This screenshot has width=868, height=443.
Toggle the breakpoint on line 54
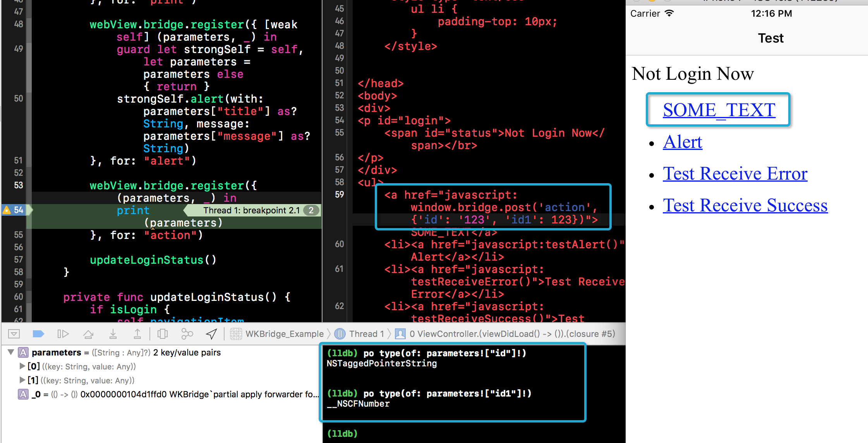click(18, 210)
